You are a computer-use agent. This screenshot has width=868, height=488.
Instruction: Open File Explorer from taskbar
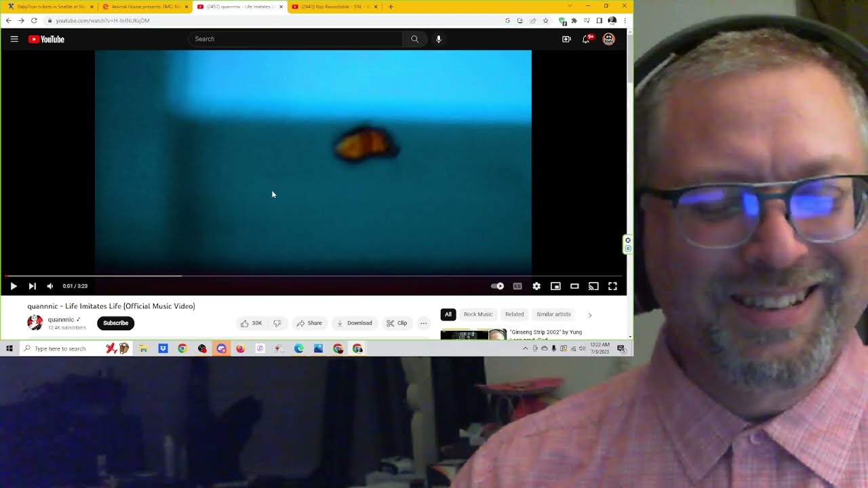point(143,348)
